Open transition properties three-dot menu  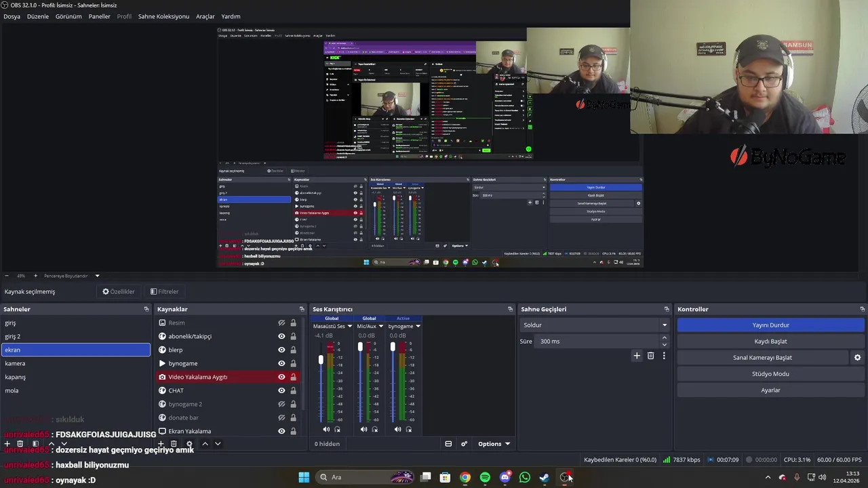664,355
